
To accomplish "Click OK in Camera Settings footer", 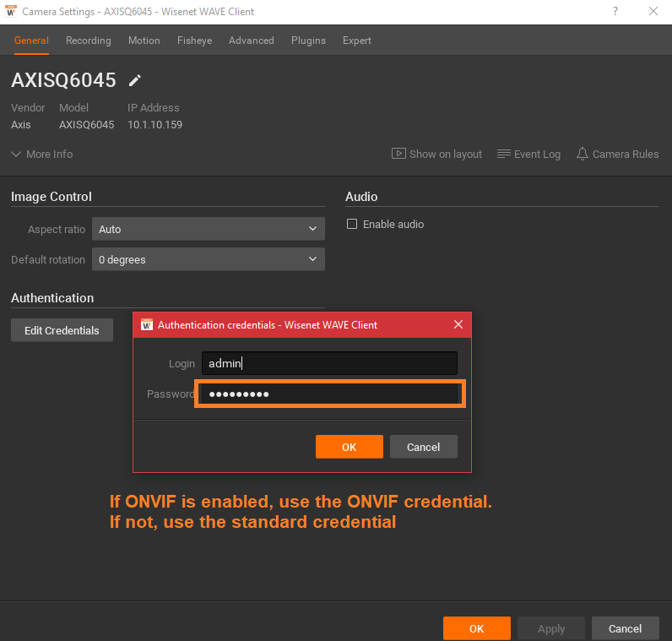I will pos(477,628).
